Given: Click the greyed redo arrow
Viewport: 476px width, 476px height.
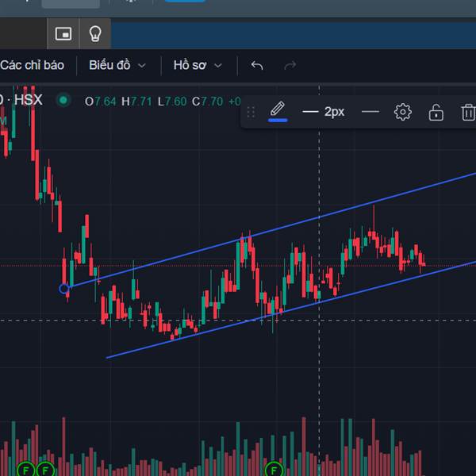Looking at the screenshot, I should [290, 65].
